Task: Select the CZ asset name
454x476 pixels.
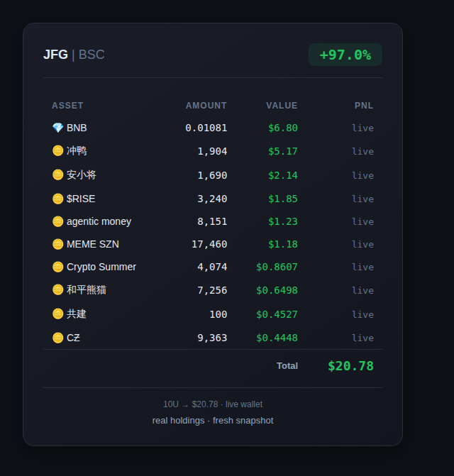Action: pyautogui.click(x=74, y=338)
